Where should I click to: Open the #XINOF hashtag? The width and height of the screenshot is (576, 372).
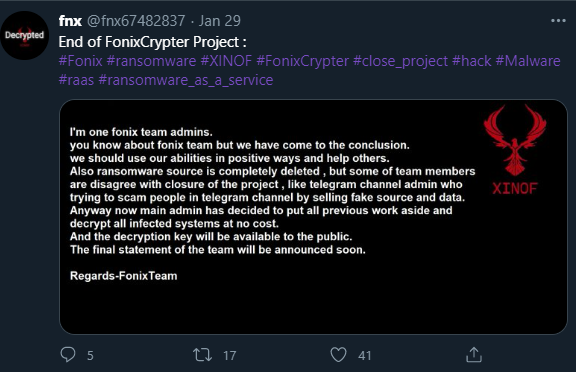click(226, 61)
